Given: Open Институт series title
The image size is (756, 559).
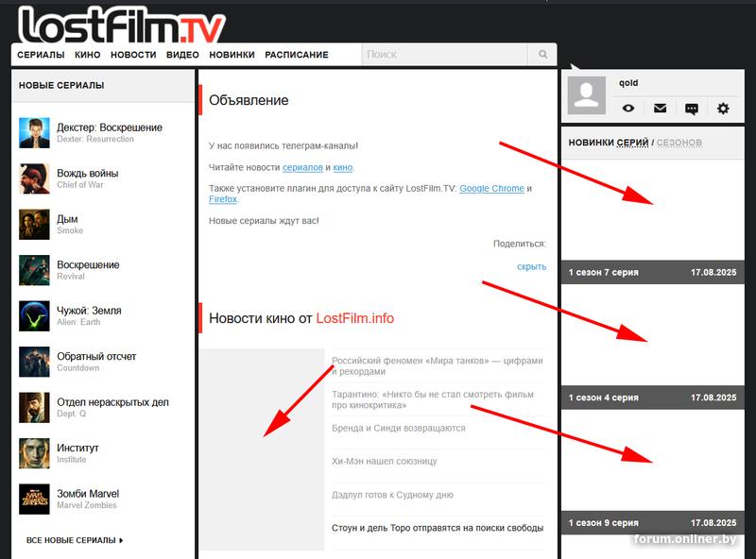Looking at the screenshot, I should pos(77,449).
